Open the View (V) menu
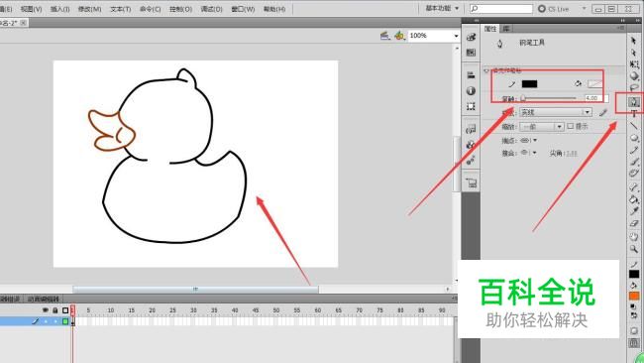 [x=32, y=9]
